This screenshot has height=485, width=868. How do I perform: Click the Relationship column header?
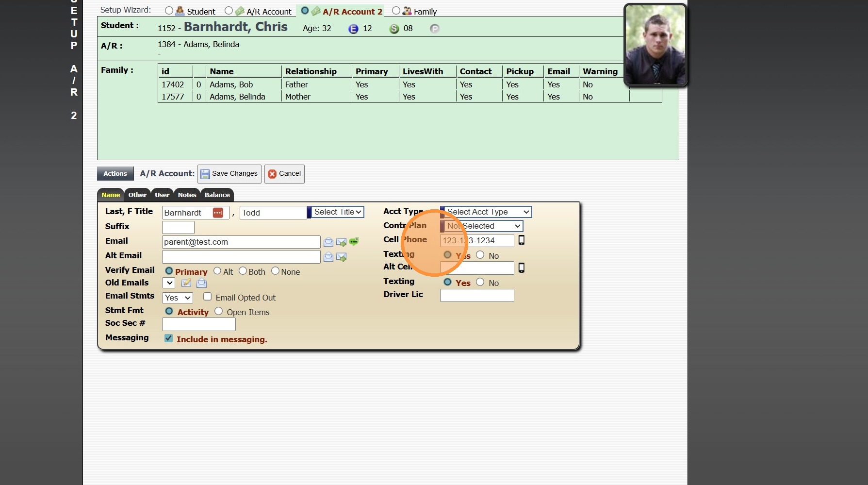[x=311, y=71]
